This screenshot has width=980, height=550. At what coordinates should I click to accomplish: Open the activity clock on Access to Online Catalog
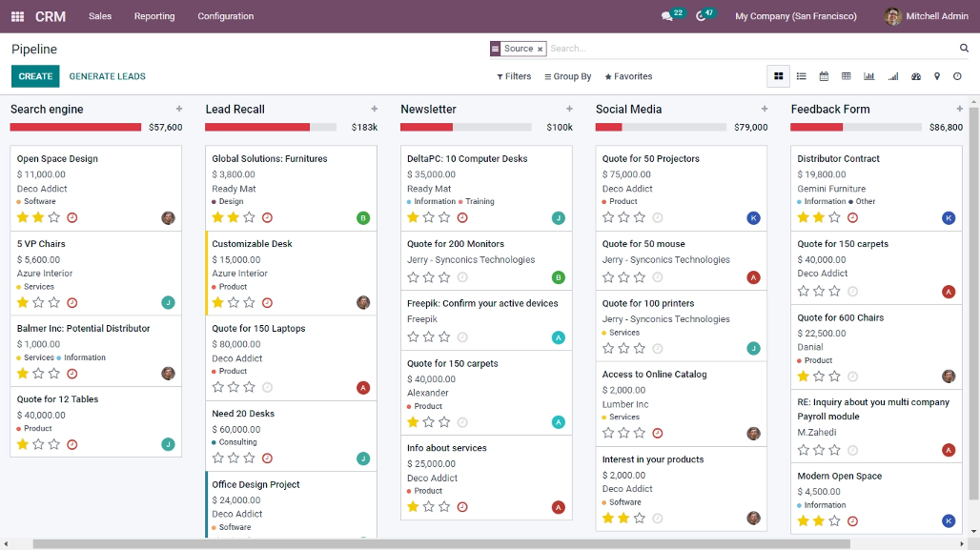point(658,433)
